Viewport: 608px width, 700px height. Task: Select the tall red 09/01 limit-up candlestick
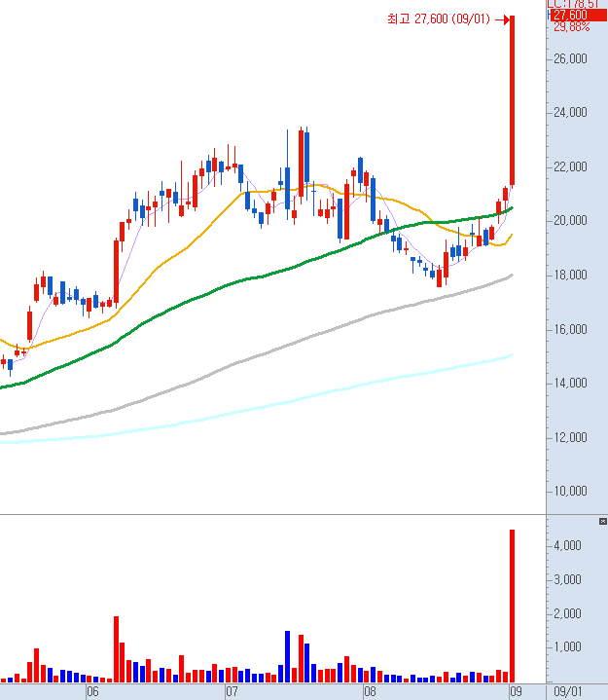click(512, 100)
